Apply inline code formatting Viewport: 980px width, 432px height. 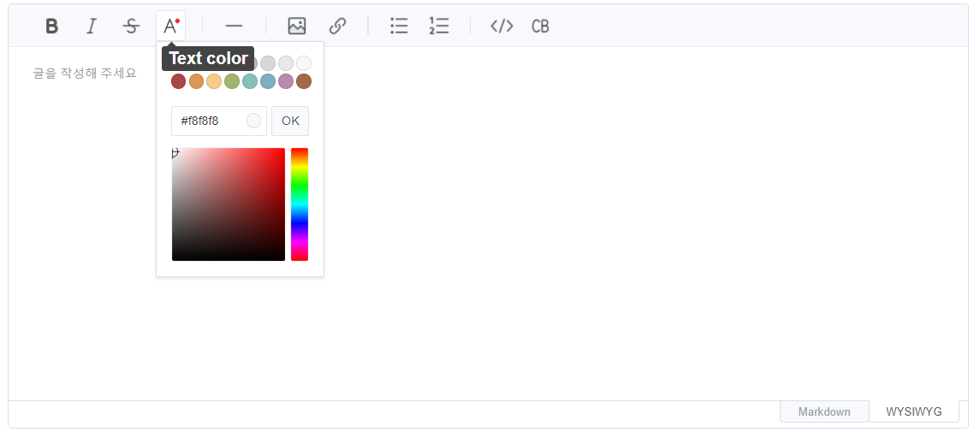(502, 26)
